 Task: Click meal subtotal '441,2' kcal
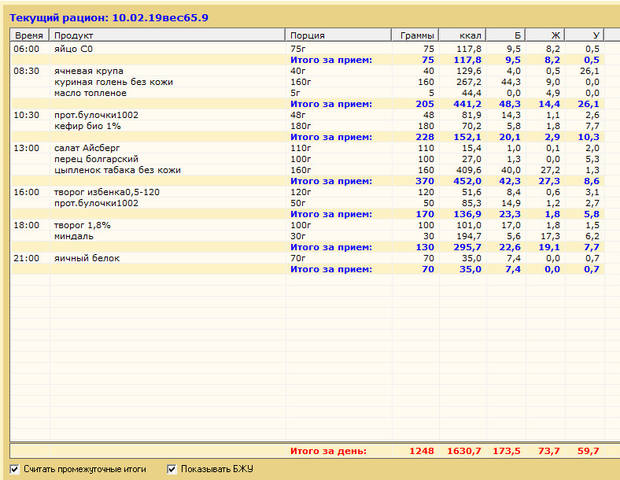[467, 104]
